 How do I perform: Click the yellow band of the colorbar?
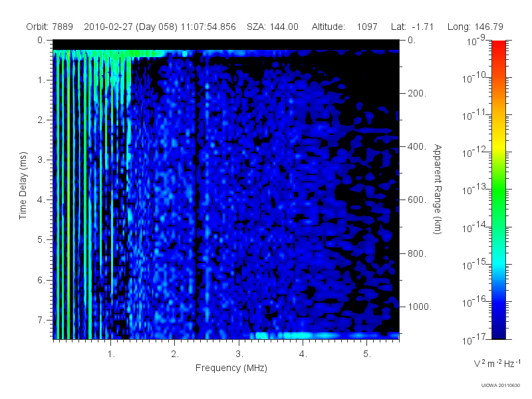(498, 146)
